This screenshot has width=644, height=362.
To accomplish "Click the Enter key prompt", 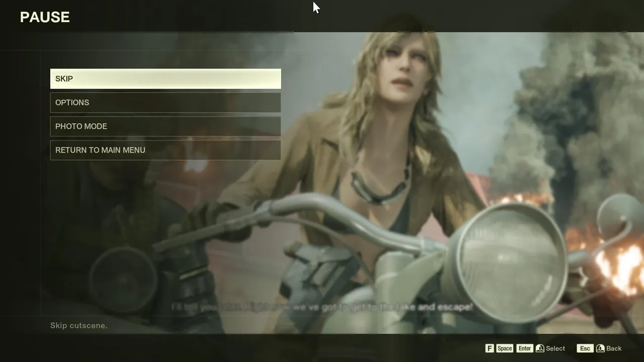I will pyautogui.click(x=525, y=348).
